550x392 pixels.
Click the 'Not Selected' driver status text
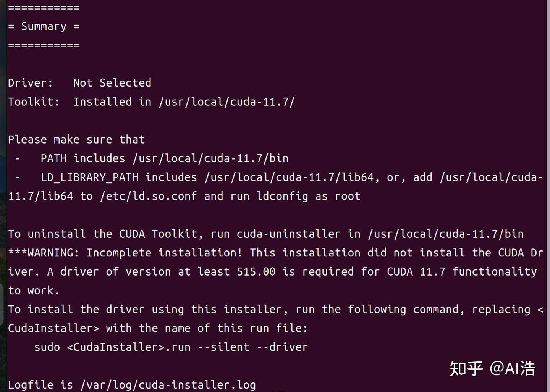click(x=112, y=83)
